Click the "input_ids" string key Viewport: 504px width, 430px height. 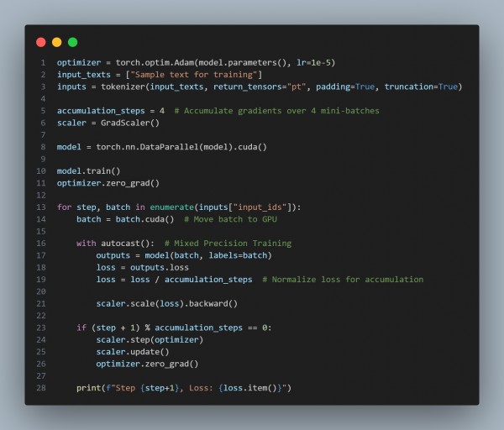pyautogui.click(x=260, y=207)
